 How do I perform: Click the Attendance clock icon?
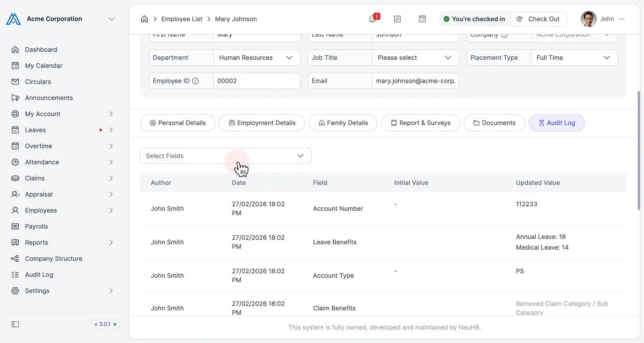[15, 162]
